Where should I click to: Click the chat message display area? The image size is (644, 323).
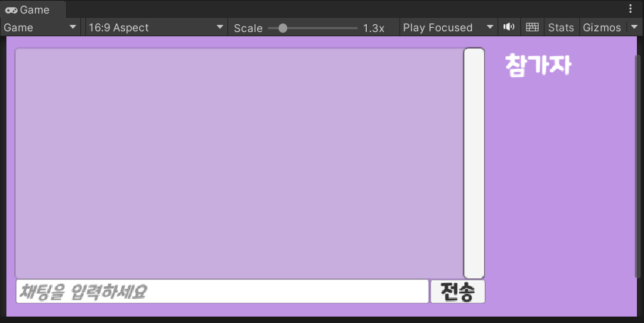coord(240,163)
